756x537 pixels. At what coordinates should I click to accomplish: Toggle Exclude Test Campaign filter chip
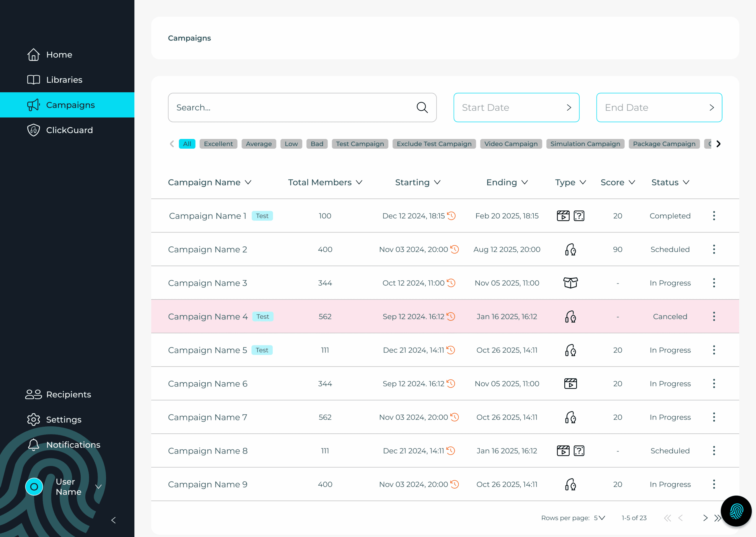pyautogui.click(x=434, y=144)
